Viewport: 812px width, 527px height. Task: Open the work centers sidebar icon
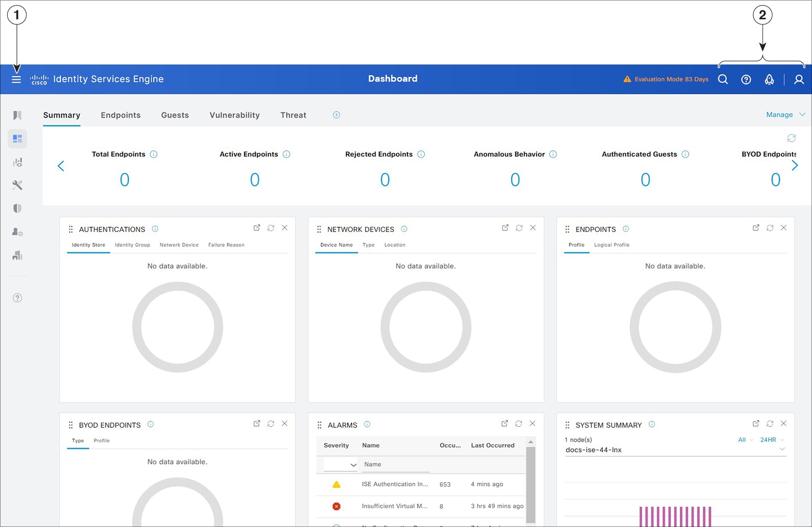click(x=17, y=255)
